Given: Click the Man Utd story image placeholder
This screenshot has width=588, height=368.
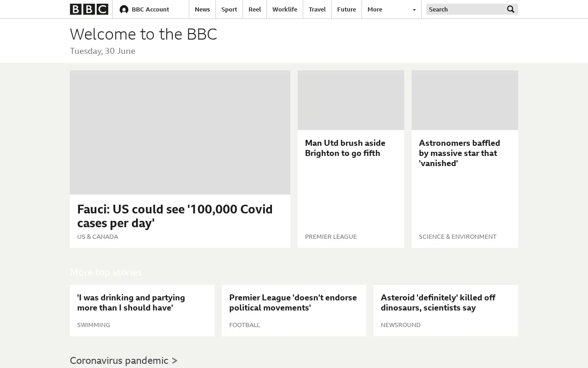Looking at the screenshot, I should pos(351,100).
